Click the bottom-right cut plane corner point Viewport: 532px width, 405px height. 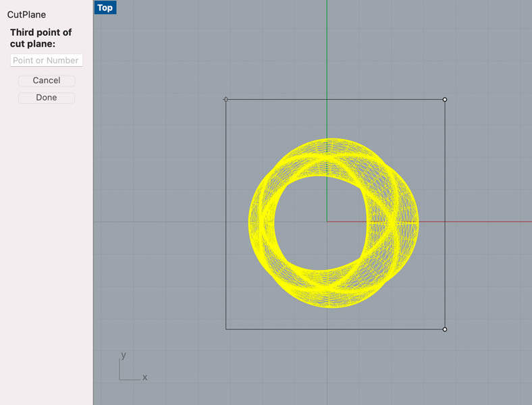[445, 329]
